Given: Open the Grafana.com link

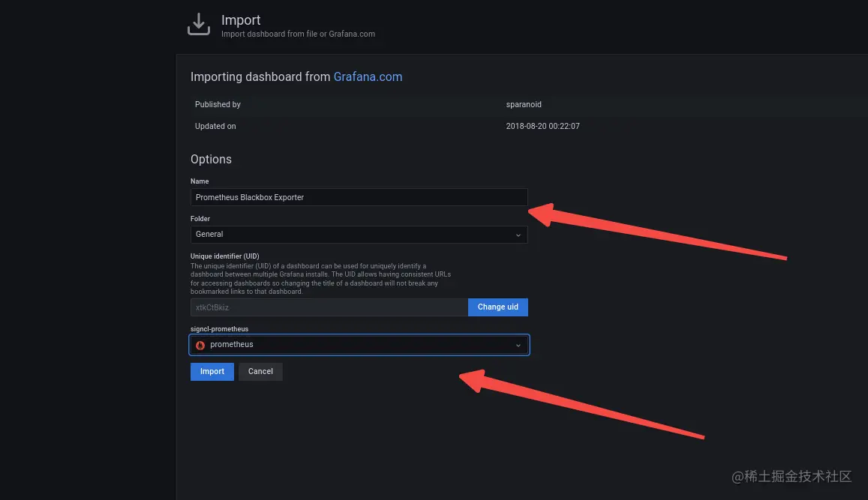Looking at the screenshot, I should [368, 77].
